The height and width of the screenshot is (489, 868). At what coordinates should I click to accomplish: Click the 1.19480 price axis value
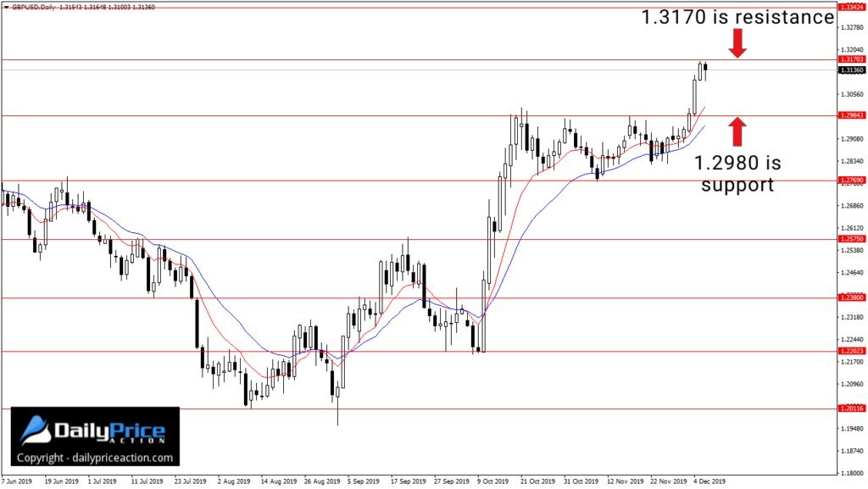click(852, 429)
